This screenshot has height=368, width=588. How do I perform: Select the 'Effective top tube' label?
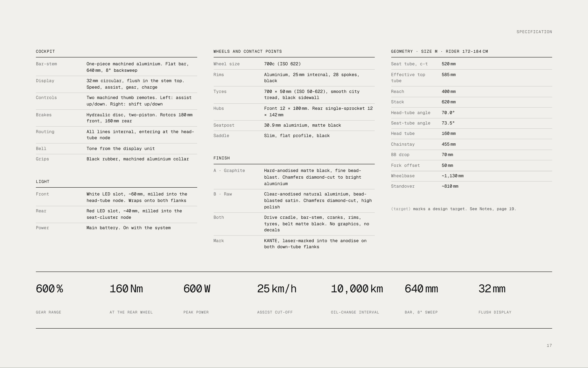(x=408, y=78)
